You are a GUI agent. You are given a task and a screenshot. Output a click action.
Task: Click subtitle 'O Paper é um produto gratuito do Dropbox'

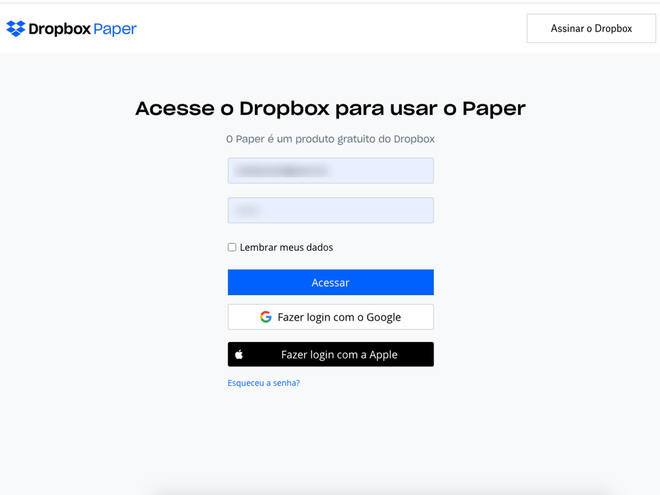click(x=330, y=139)
